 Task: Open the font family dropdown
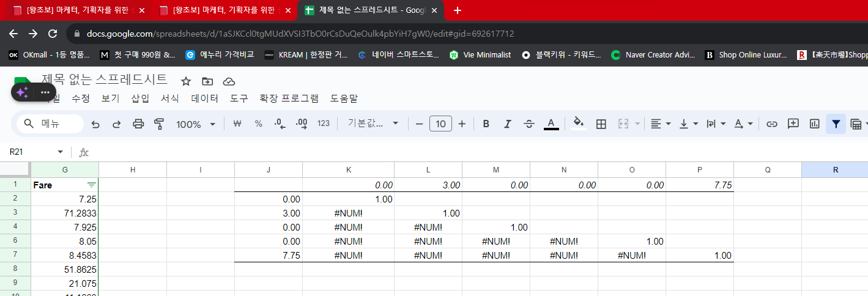pos(373,124)
